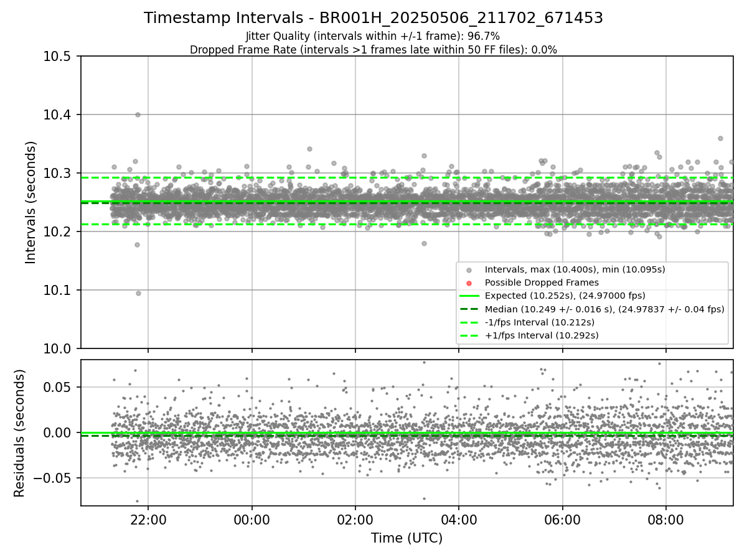747x560 pixels.
Task: Click the red marker for Possible Dropped Frames
Action: pyautogui.click(x=469, y=283)
